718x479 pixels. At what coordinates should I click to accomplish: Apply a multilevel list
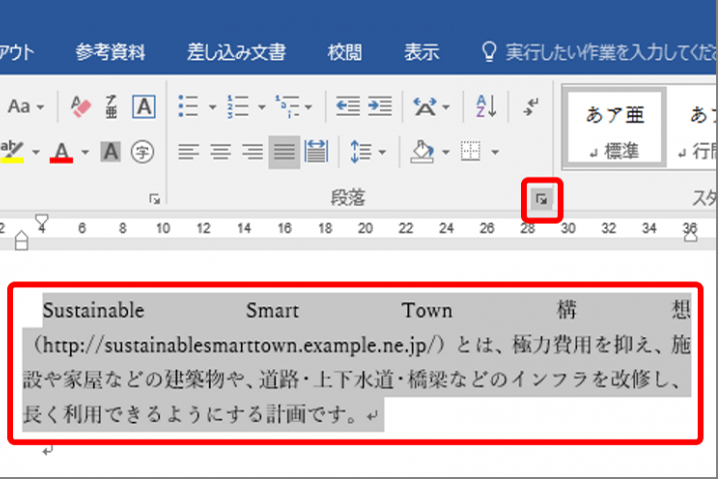coord(288,107)
